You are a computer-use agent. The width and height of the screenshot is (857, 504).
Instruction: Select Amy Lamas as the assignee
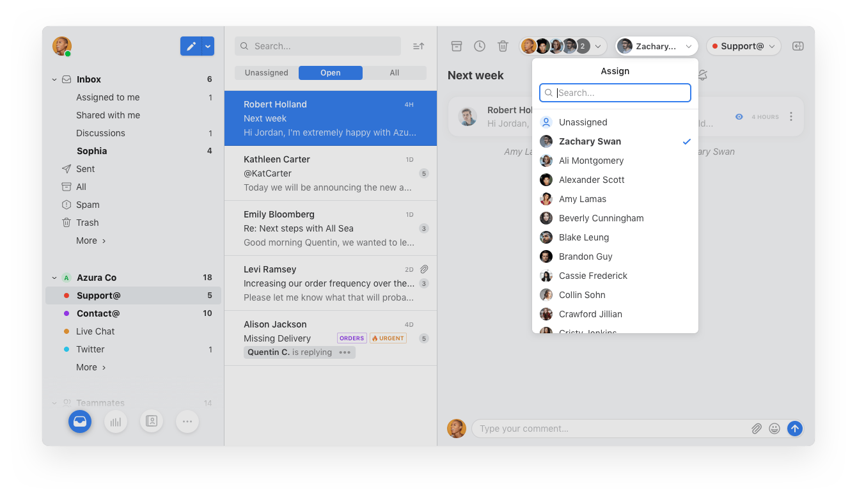point(582,198)
